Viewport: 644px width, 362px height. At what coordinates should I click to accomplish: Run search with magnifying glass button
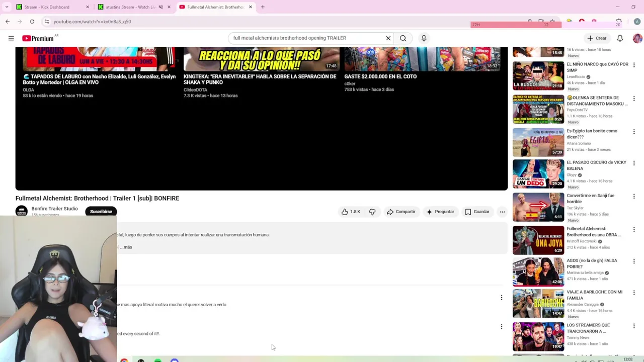tap(403, 38)
